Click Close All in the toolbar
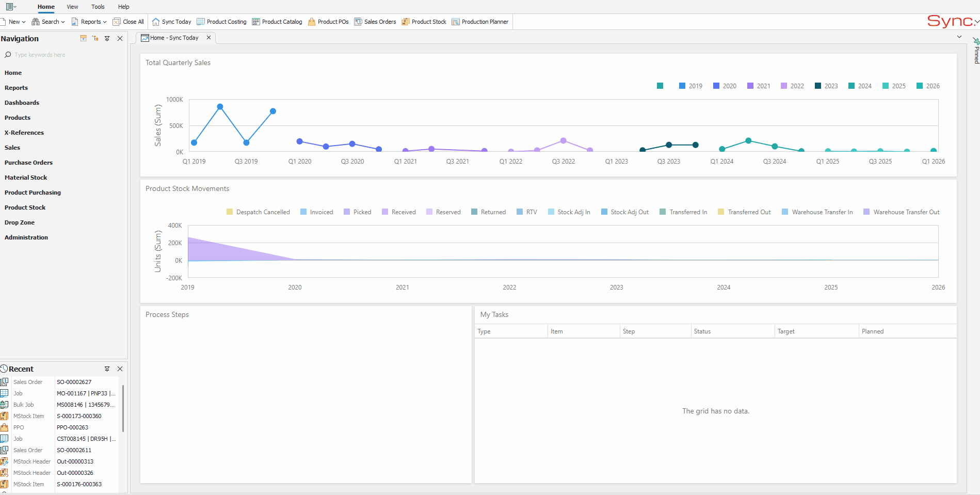 coord(128,22)
